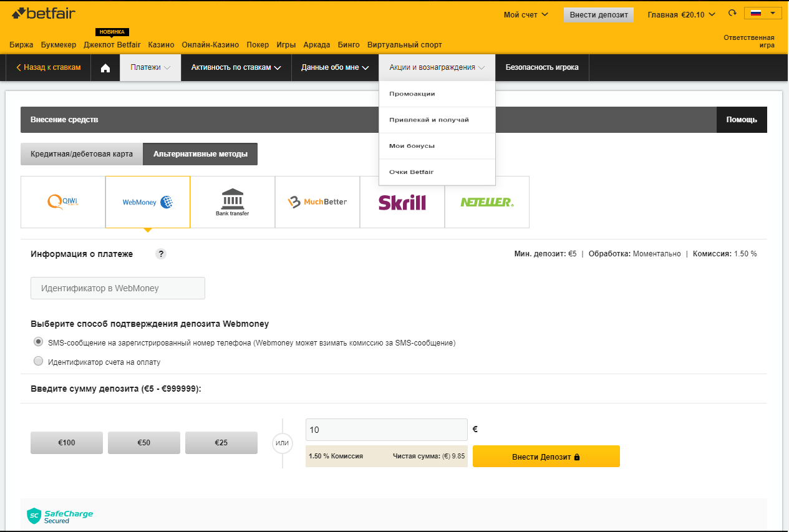789x532 pixels.
Task: Select QIWI payment method
Action: (x=63, y=202)
